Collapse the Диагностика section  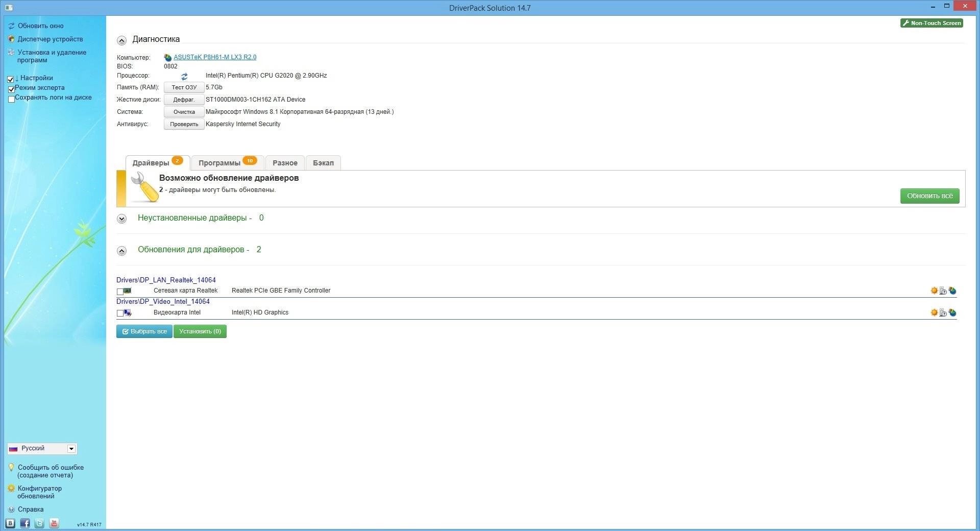tap(121, 40)
